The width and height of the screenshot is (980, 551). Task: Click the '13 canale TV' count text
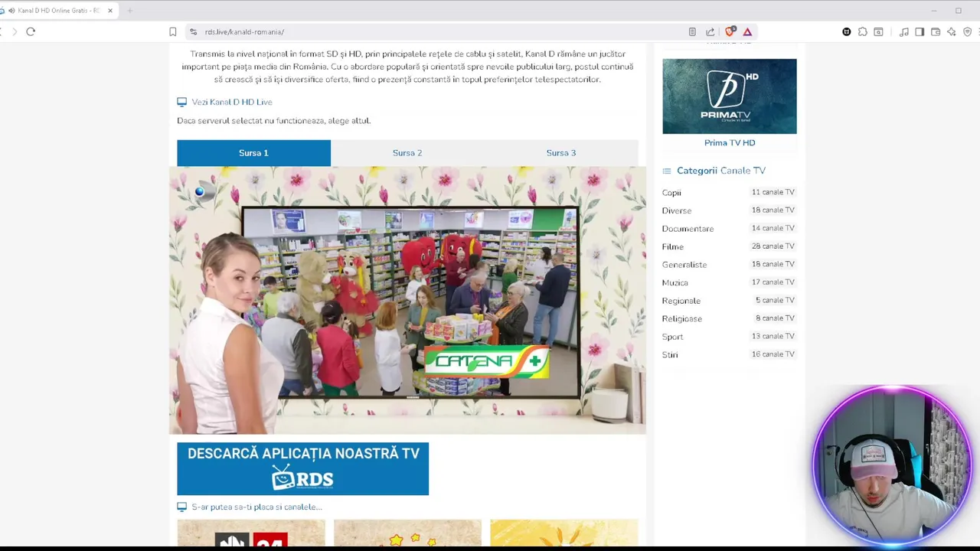pos(773,336)
